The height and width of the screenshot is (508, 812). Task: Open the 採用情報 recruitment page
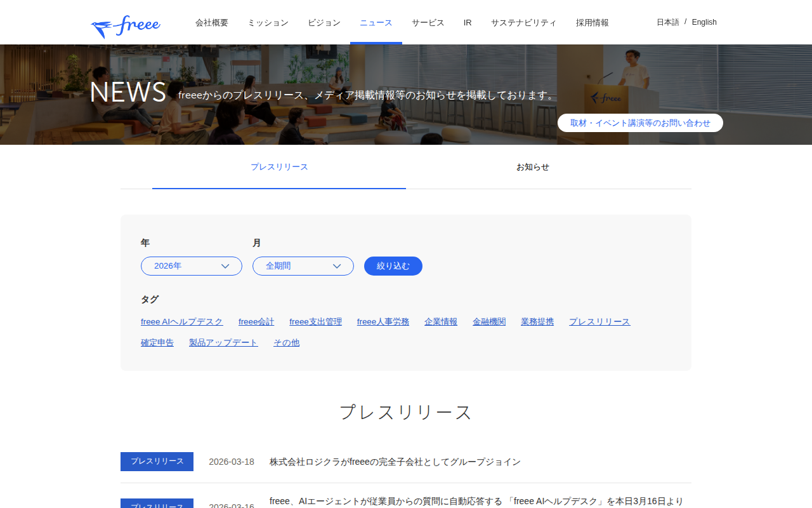click(592, 23)
